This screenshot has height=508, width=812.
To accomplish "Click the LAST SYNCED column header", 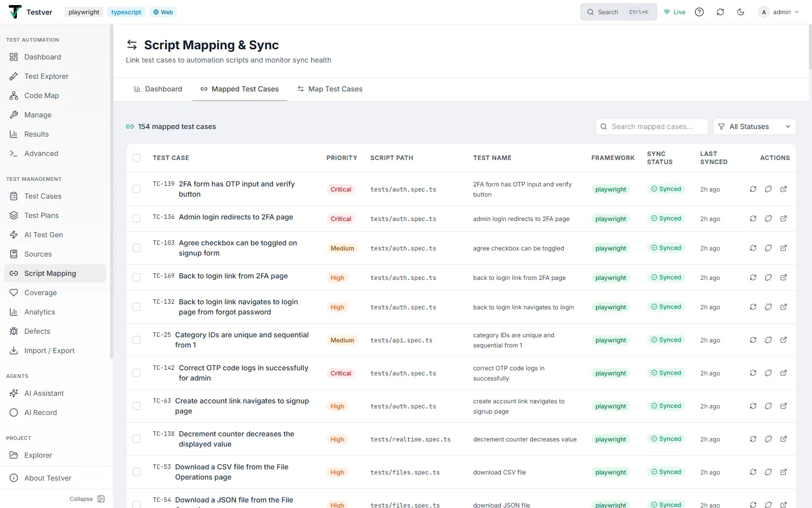I will (x=714, y=158).
